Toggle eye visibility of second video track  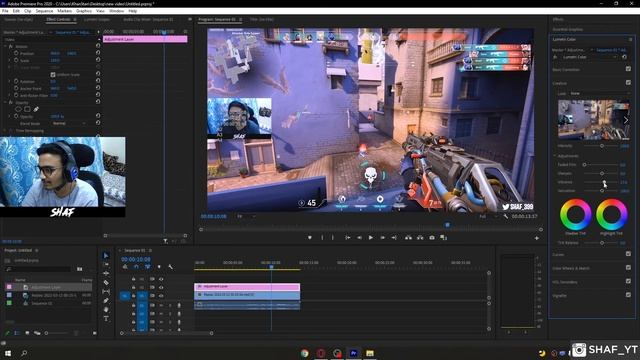[x=161, y=287]
